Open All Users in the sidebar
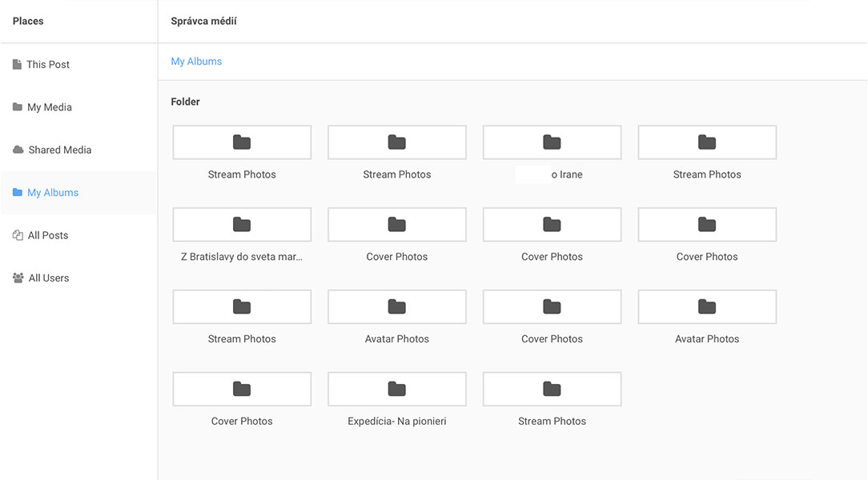 pos(78,278)
